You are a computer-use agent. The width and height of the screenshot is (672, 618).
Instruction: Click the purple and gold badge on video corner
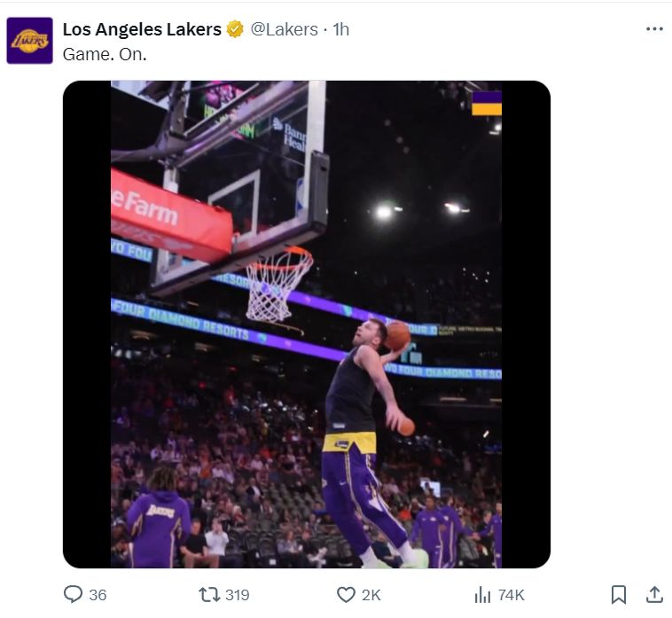point(487,103)
